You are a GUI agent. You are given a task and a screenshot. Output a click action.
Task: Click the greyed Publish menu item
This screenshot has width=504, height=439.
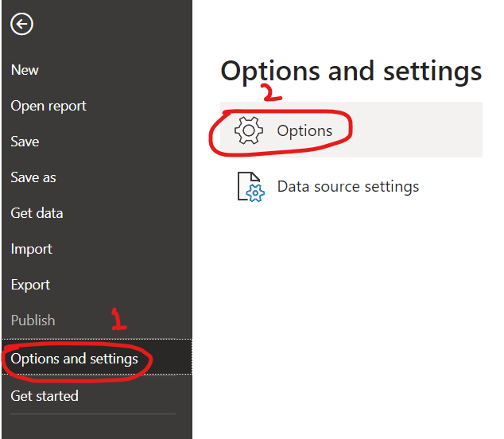click(x=33, y=321)
